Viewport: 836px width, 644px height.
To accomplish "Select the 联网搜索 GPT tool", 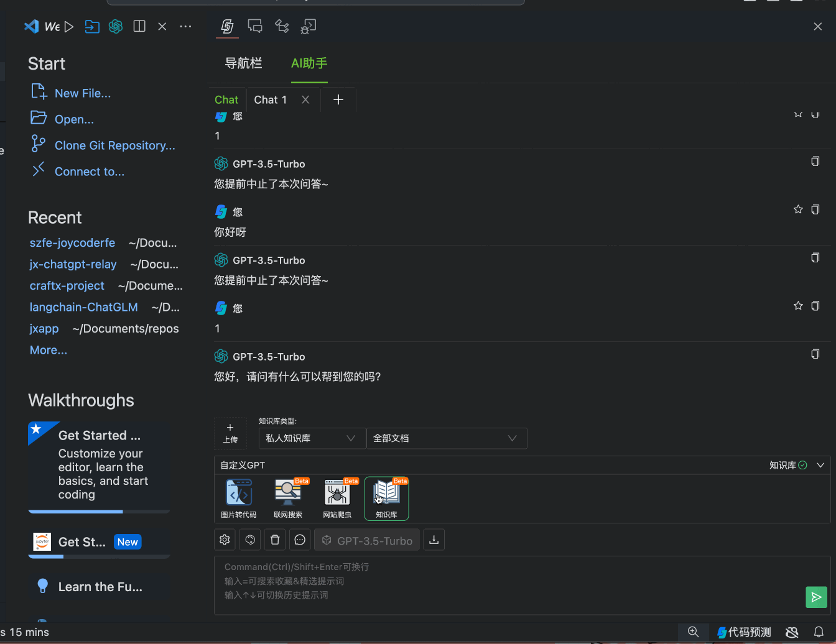I will [288, 499].
